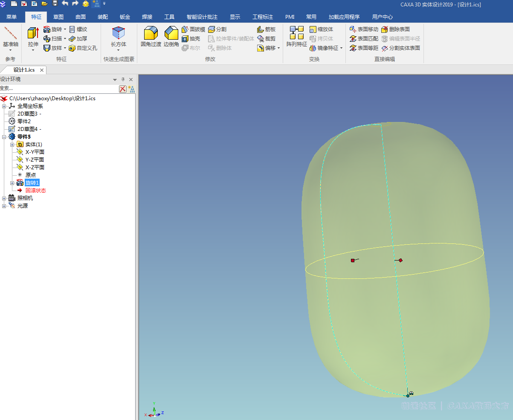The width and height of the screenshot is (513, 420).
Task: Open the dropdown arrow next to 偏移
Action: pyautogui.click(x=279, y=48)
